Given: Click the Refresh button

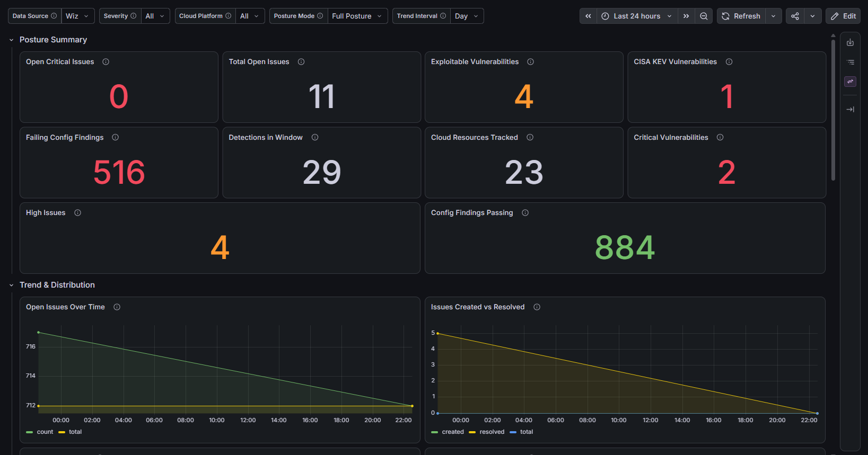Looking at the screenshot, I should [x=741, y=16].
